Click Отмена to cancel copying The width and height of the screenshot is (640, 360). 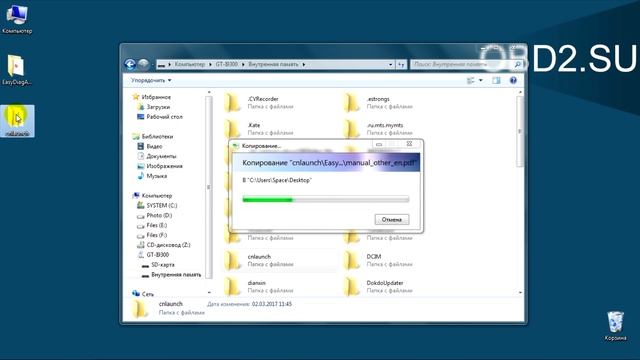tap(391, 220)
